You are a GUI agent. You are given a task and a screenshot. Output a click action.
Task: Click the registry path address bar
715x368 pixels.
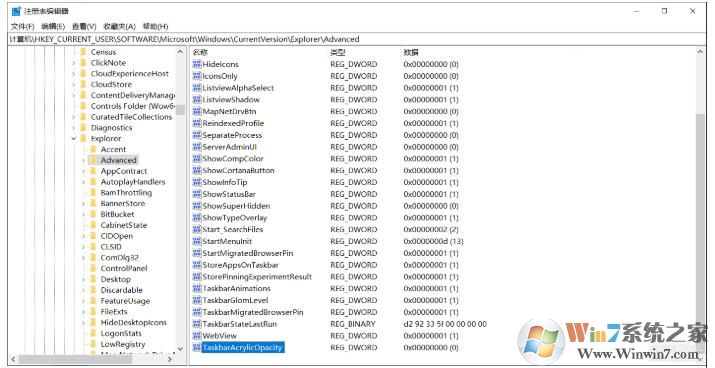[357, 39]
